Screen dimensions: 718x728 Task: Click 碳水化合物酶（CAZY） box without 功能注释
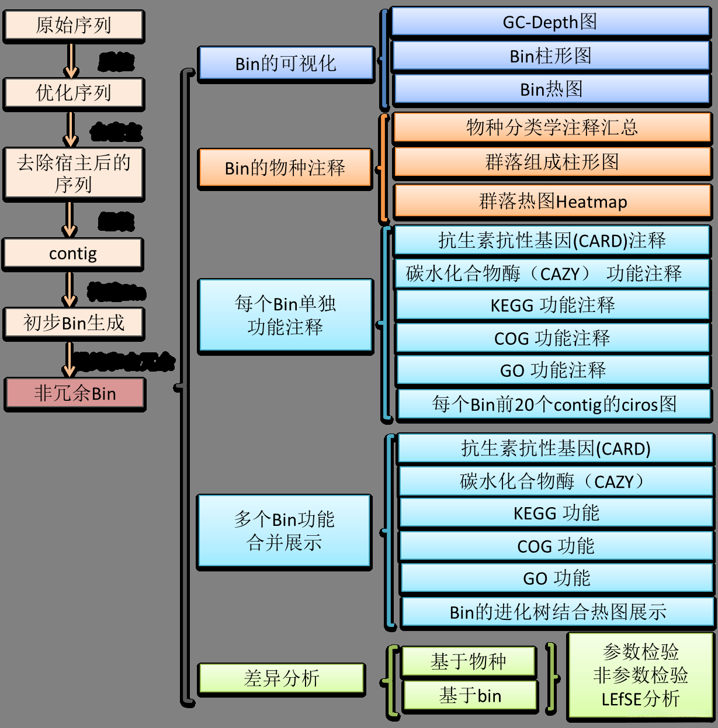[556, 481]
